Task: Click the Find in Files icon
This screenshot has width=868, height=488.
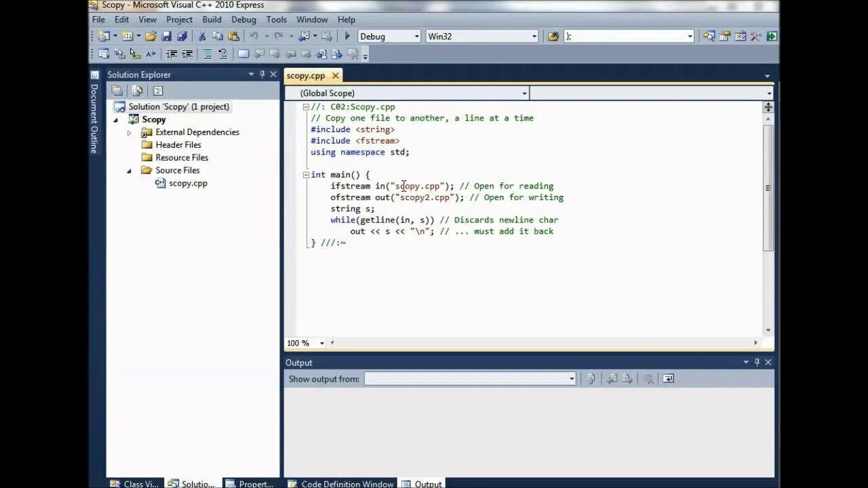Action: [553, 36]
